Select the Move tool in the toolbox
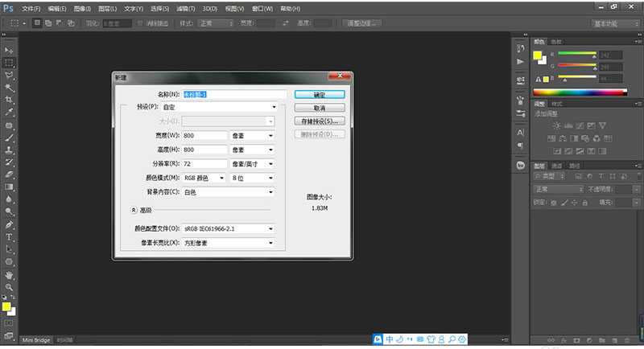 click(x=10, y=51)
